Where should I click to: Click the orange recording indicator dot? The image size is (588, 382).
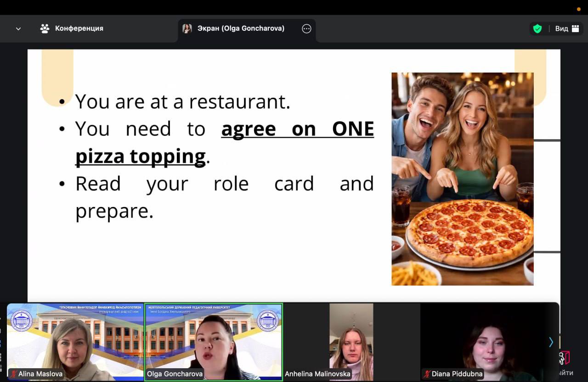tap(578, 9)
